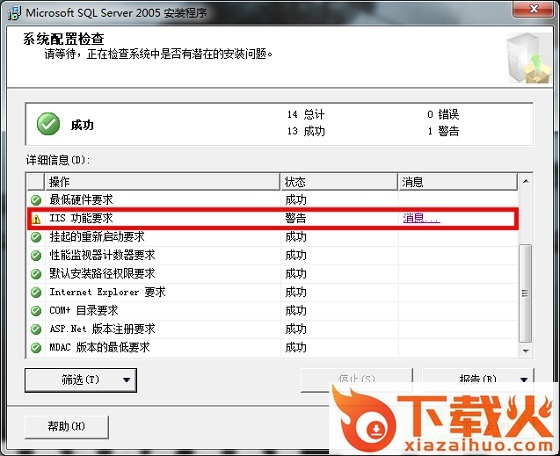Click the green check icon for 挂起的重新启动要求
560x456 pixels.
(x=36, y=237)
